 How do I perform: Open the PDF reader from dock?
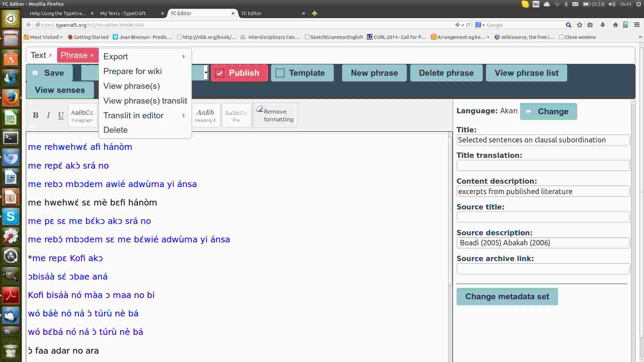[11, 296]
